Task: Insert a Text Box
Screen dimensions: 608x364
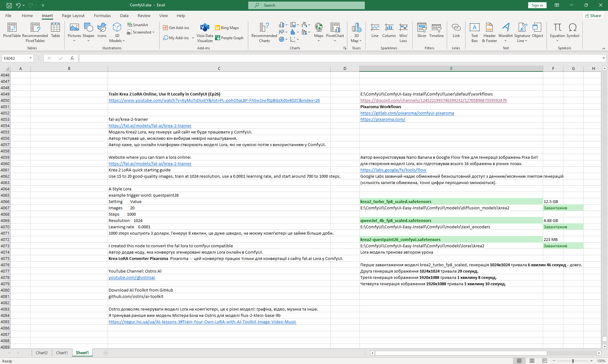Action: point(474,32)
